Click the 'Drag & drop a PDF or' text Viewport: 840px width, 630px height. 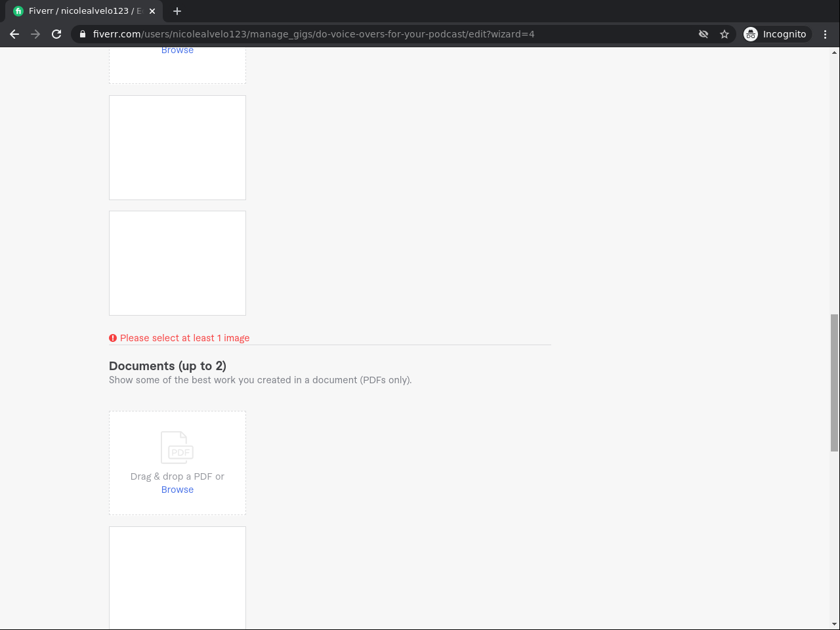(x=177, y=476)
